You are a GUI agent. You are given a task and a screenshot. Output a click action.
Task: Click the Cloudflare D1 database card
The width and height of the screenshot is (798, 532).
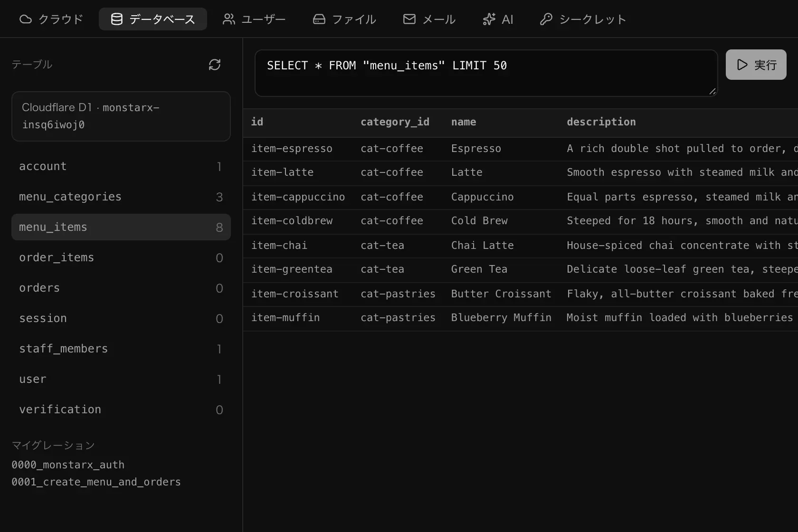tap(121, 116)
